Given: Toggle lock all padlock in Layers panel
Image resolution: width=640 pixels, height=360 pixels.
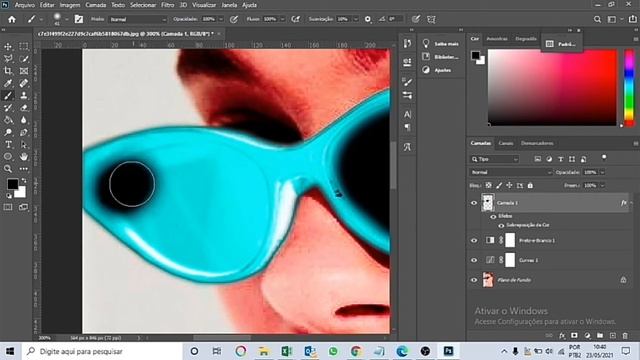Looking at the screenshot, I should point(530,185).
